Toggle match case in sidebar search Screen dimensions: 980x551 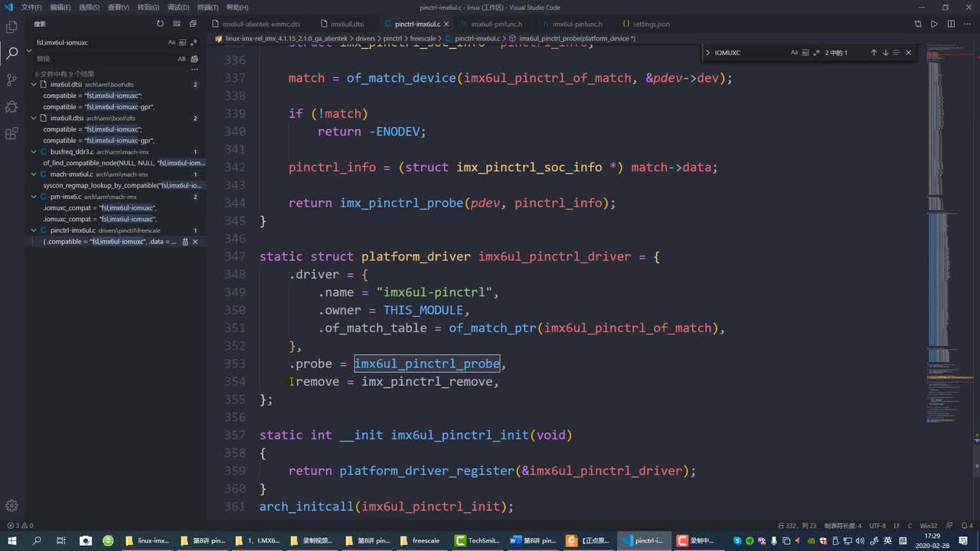click(x=171, y=43)
